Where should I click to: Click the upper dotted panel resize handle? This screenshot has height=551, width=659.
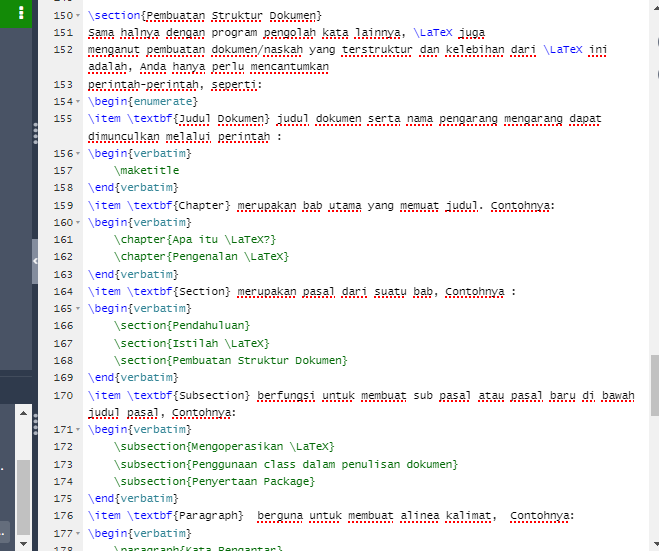point(35,134)
